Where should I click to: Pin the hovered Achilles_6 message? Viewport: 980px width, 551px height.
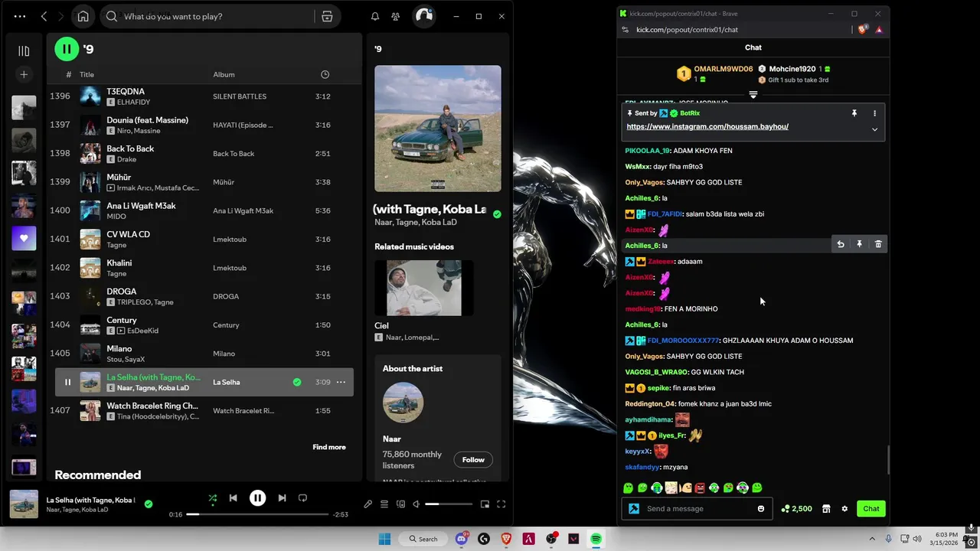tap(859, 244)
